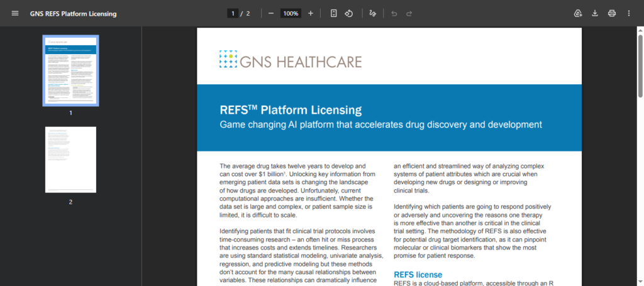Click 'REFS is a cloud-based platform' line
This screenshot has height=286, width=644.
474,283
